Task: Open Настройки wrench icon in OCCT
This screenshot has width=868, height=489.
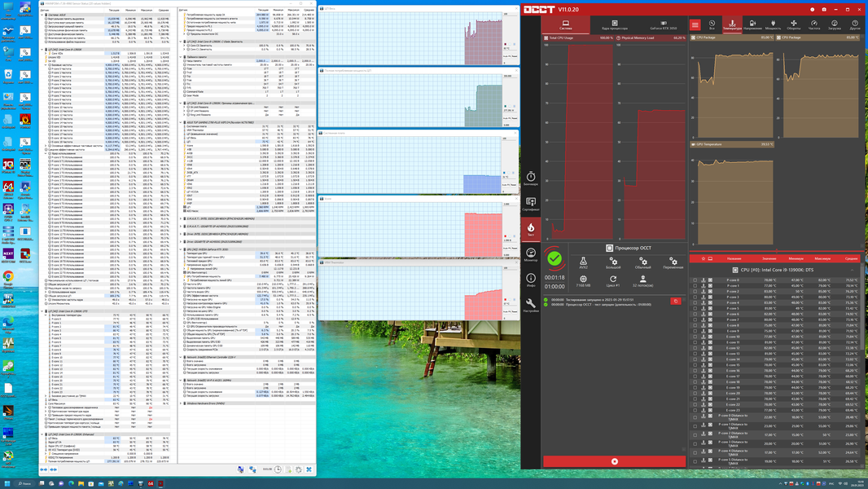Action: pyautogui.click(x=530, y=305)
